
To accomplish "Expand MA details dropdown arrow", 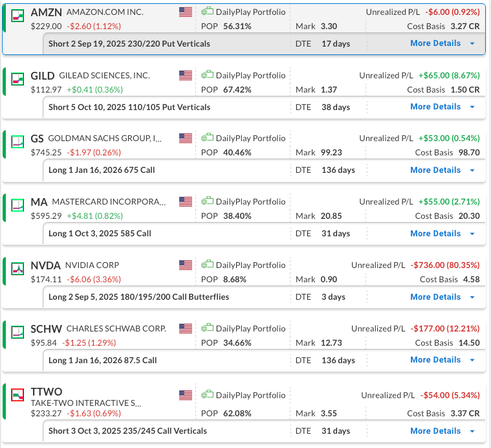I will tap(472, 234).
